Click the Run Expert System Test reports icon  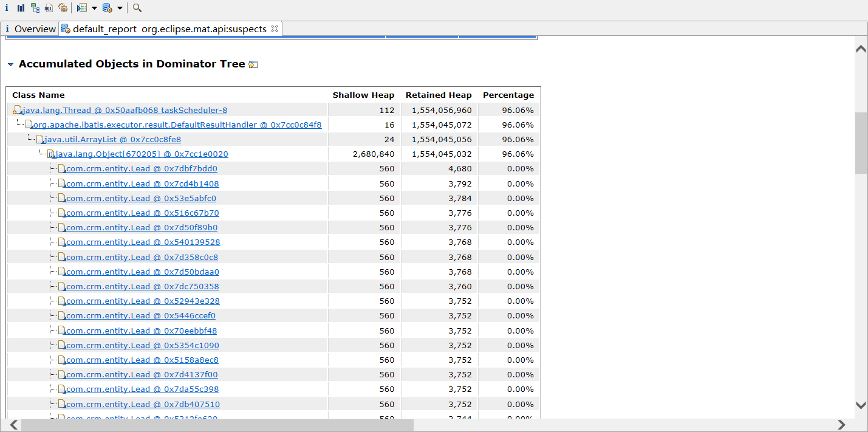(x=81, y=8)
